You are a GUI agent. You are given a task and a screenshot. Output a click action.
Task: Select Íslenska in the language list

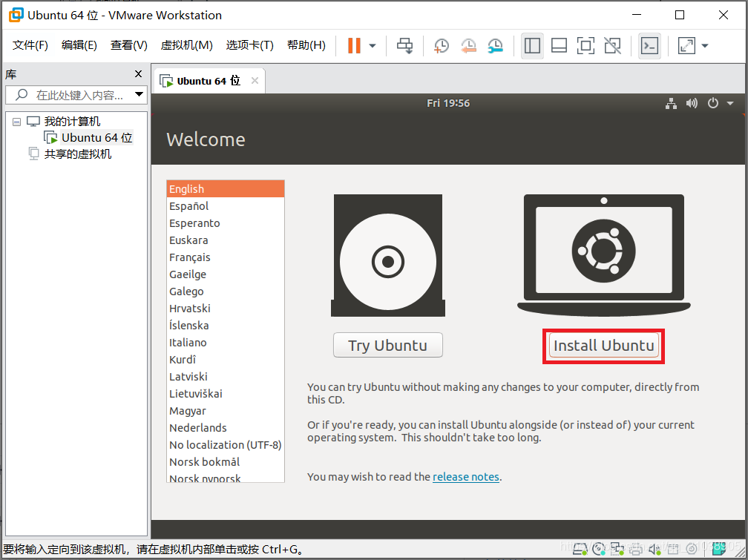point(225,326)
